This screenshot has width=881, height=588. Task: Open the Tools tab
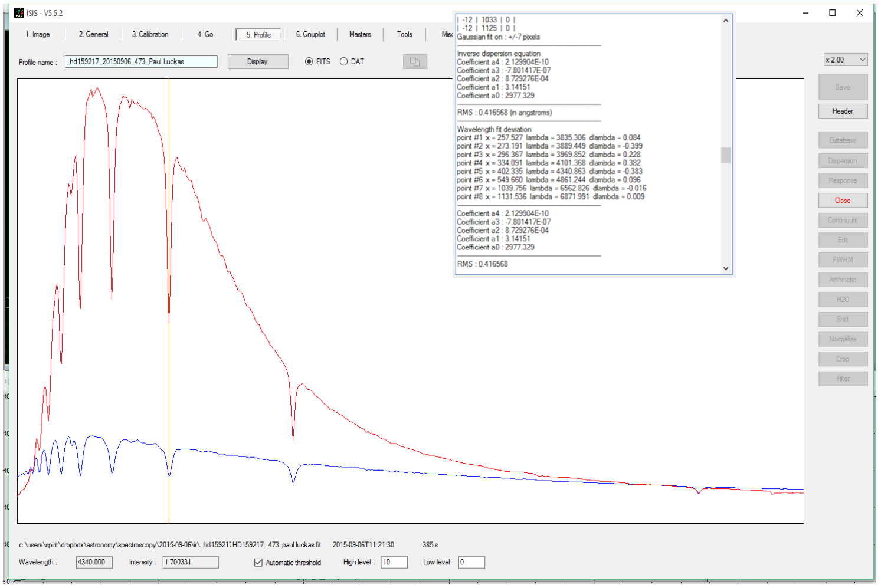tap(404, 35)
